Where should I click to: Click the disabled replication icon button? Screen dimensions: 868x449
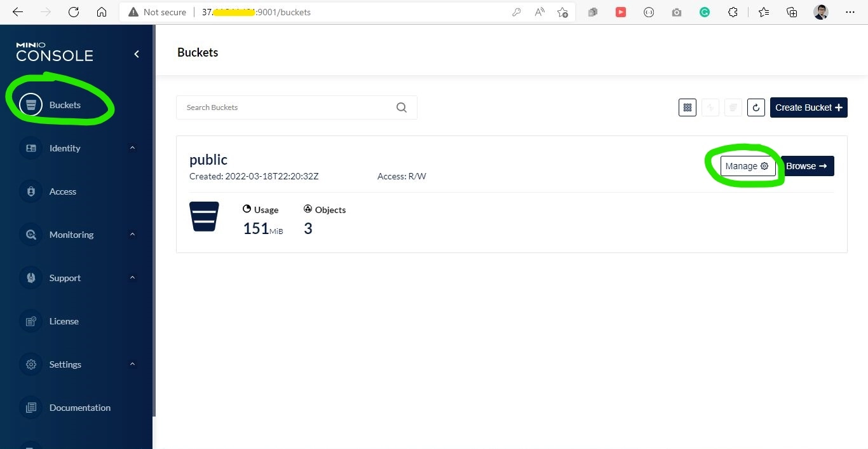click(733, 107)
